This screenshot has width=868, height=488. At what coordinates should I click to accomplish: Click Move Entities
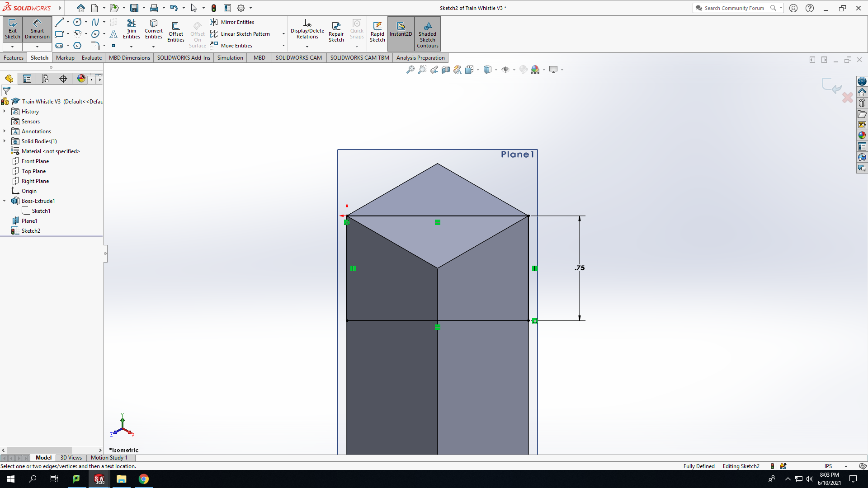coord(231,46)
